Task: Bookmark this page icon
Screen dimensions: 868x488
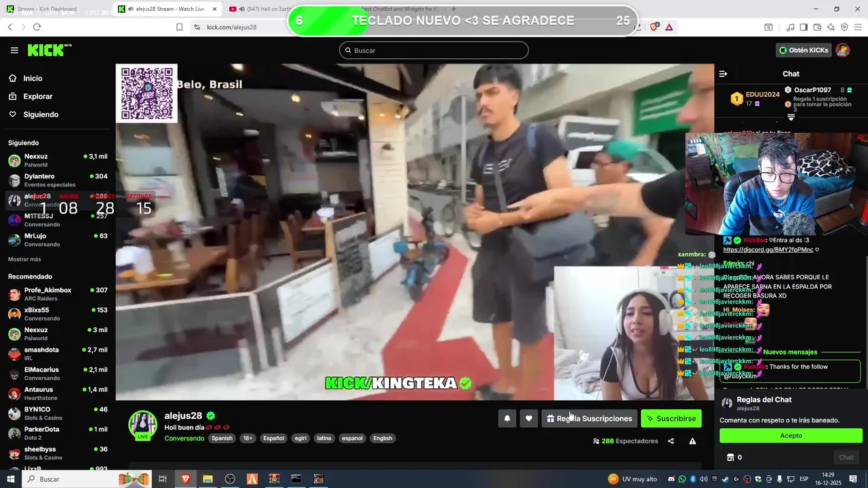Action: 179,27
